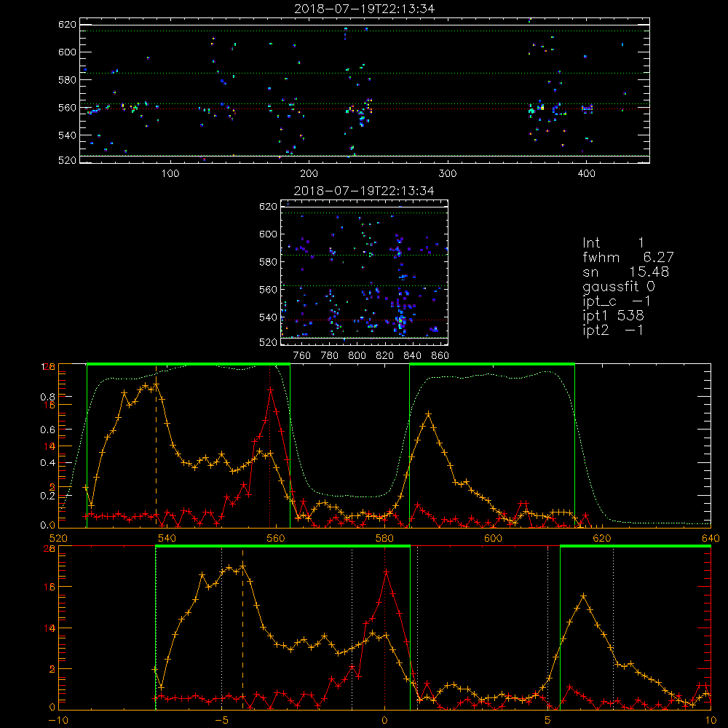Click the 'ipt1 538' value line
This screenshot has height=728, width=728.
pyautogui.click(x=613, y=316)
